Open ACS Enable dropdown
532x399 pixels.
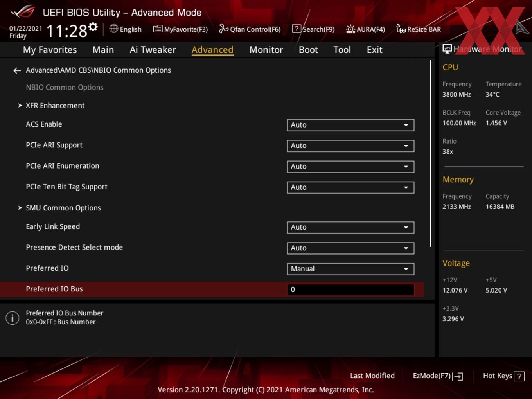(350, 125)
